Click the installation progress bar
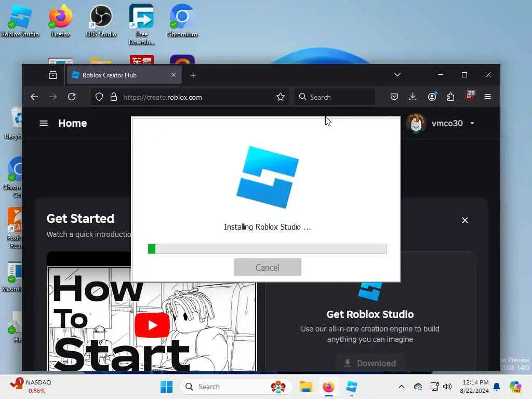The image size is (532, 399). [268, 249]
